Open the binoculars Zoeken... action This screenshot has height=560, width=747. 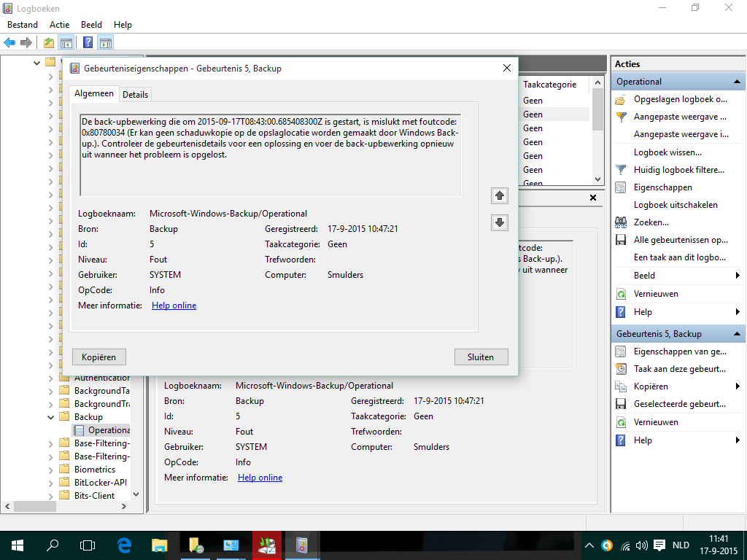[651, 222]
